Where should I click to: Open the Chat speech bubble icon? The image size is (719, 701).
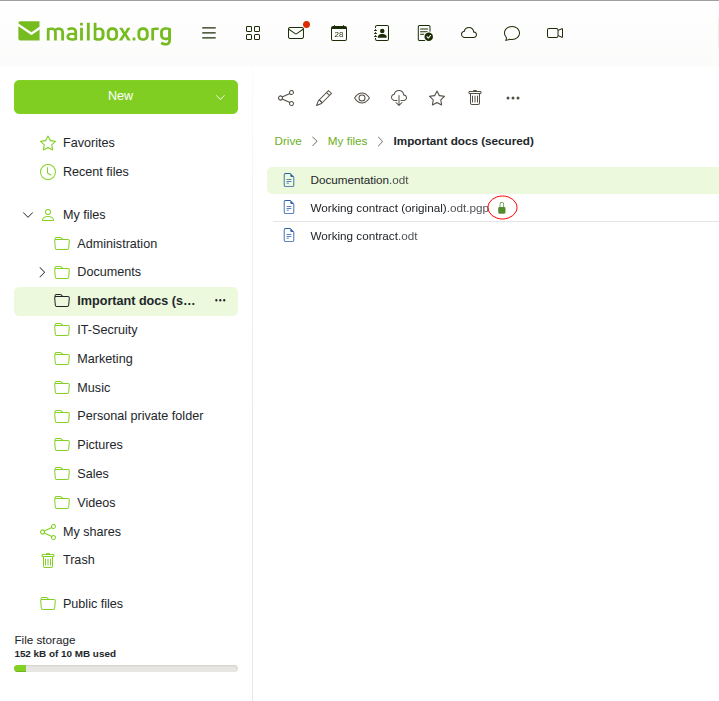[512, 33]
